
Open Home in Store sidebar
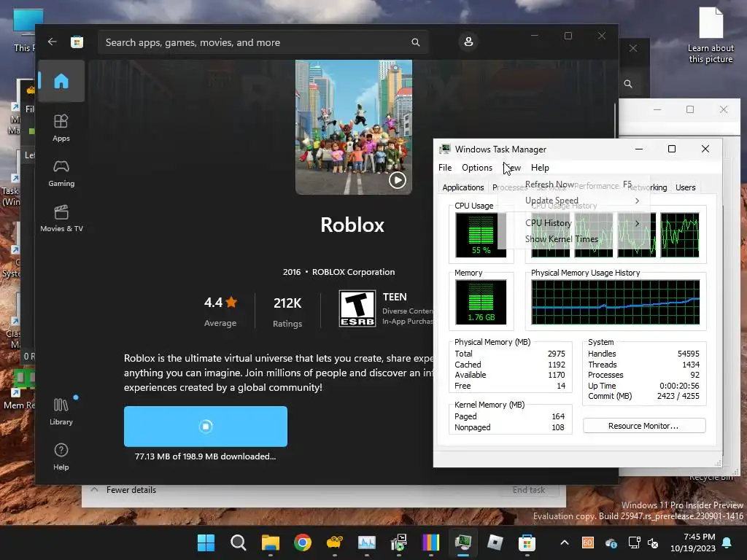tap(61, 81)
